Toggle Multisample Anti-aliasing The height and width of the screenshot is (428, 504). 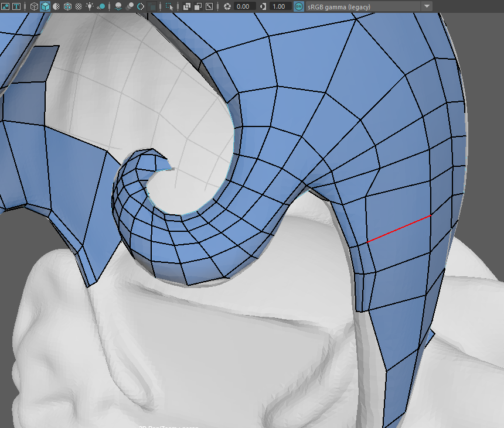pyautogui.click(x=140, y=6)
